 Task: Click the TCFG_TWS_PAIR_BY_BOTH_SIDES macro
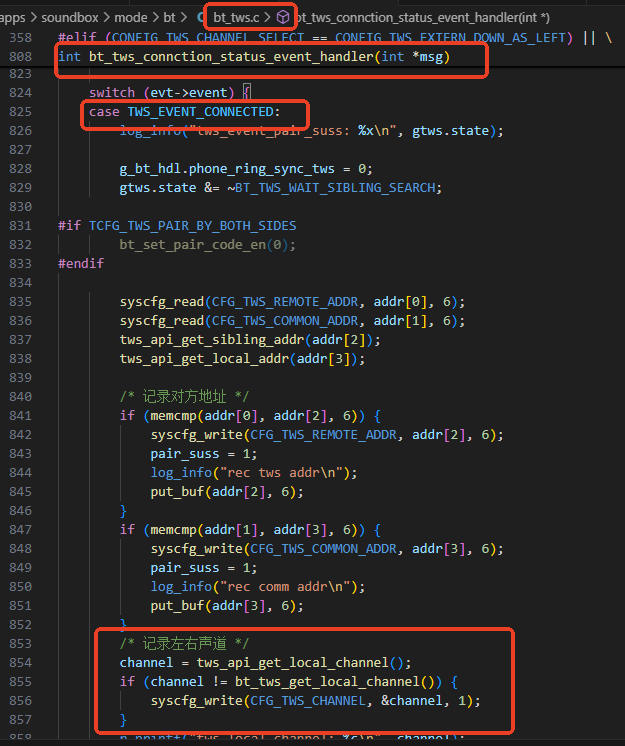193,226
